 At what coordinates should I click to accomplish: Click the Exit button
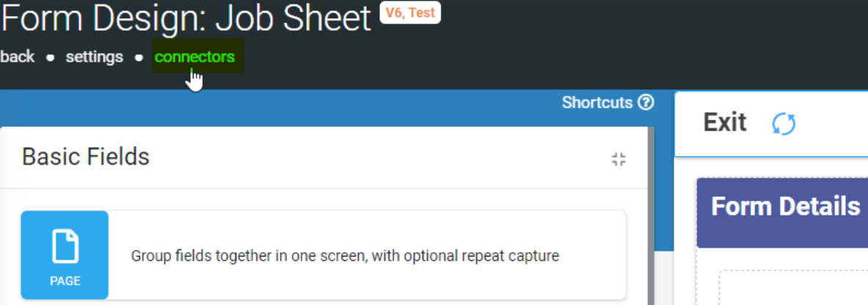coord(725,122)
